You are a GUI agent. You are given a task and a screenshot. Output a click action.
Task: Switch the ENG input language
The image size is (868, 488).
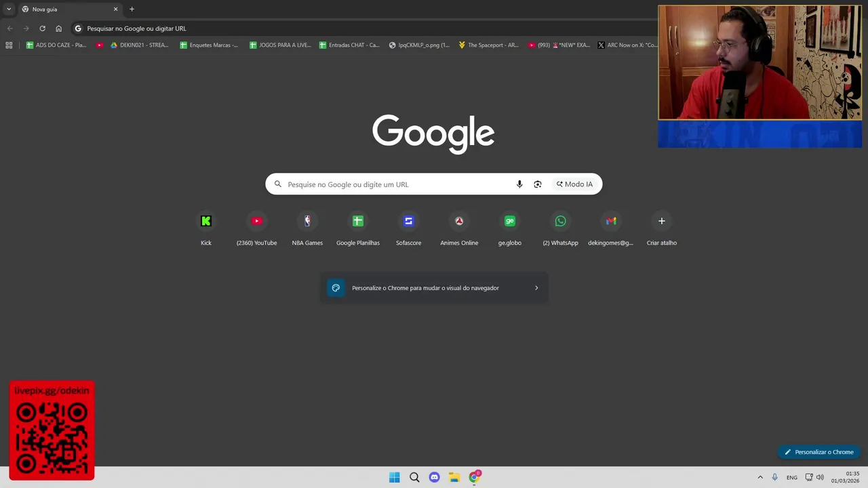click(x=792, y=478)
